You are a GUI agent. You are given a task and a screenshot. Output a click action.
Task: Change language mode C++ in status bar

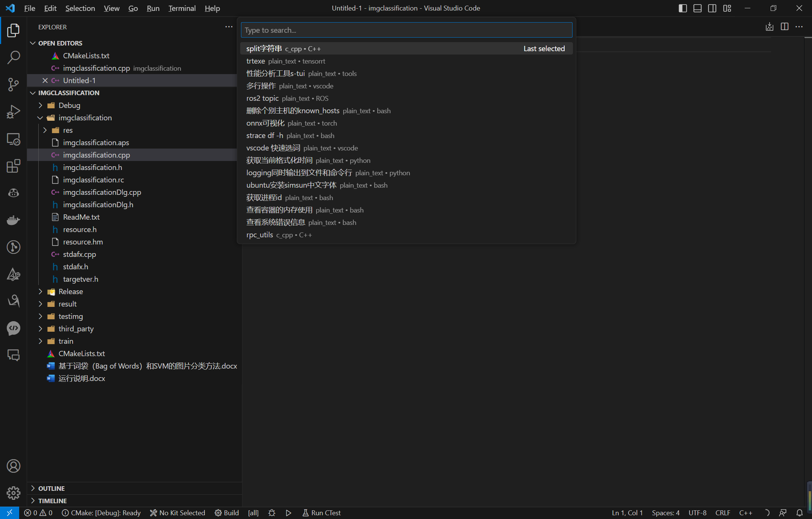[x=746, y=513]
